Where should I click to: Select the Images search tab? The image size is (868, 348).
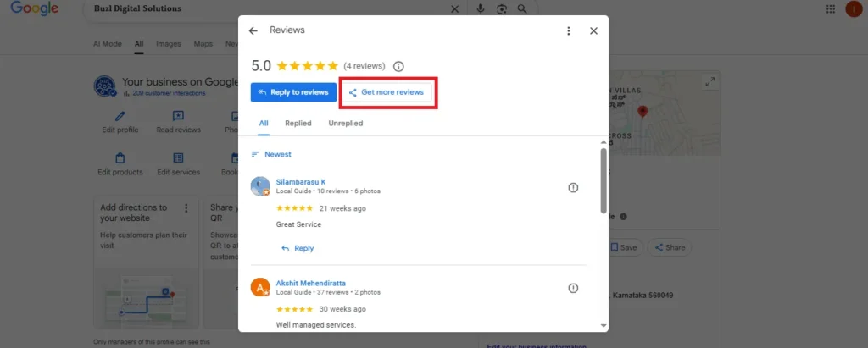[169, 44]
